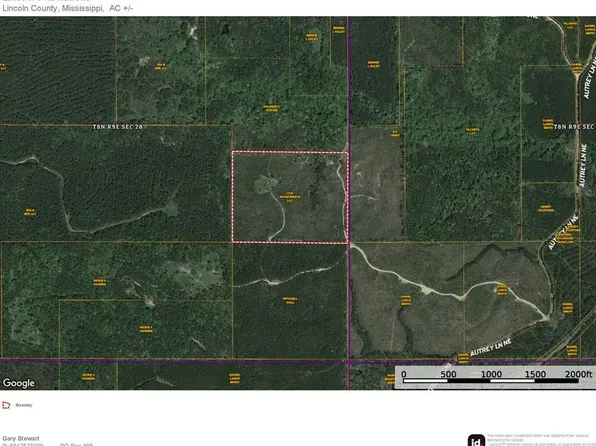Viewport: 596px width, 446px height.
Task: Click the "1500" scale bar label
Action: pyautogui.click(x=535, y=374)
